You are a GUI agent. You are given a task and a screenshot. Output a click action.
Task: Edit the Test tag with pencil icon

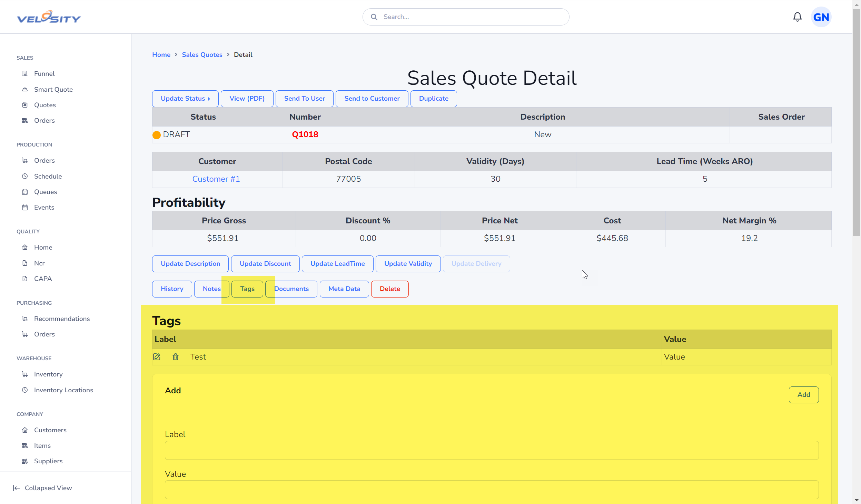pyautogui.click(x=157, y=357)
